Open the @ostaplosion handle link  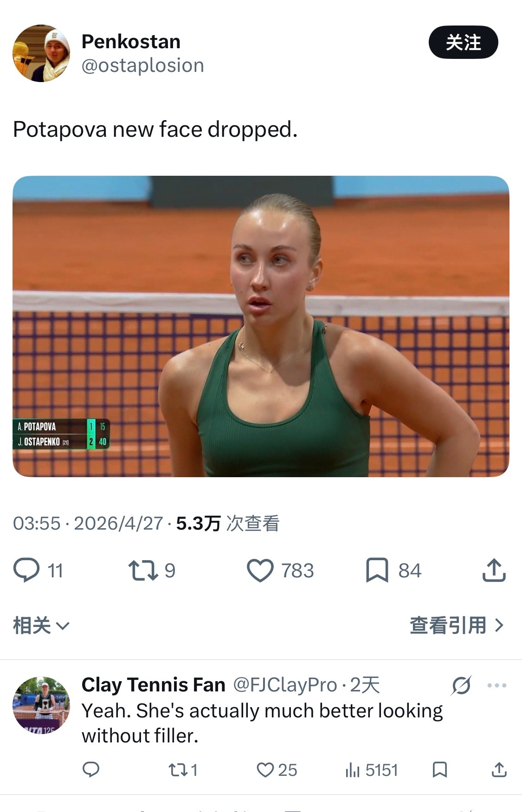(x=143, y=65)
